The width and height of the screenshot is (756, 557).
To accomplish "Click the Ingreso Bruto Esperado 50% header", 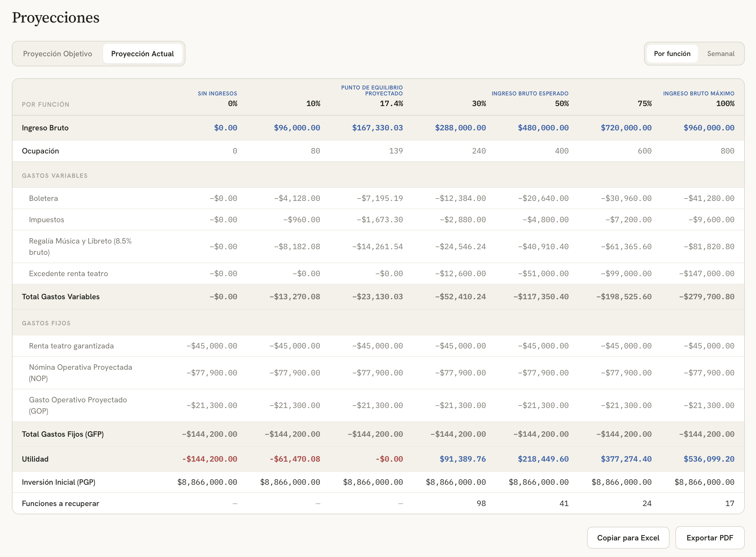I will click(530, 98).
